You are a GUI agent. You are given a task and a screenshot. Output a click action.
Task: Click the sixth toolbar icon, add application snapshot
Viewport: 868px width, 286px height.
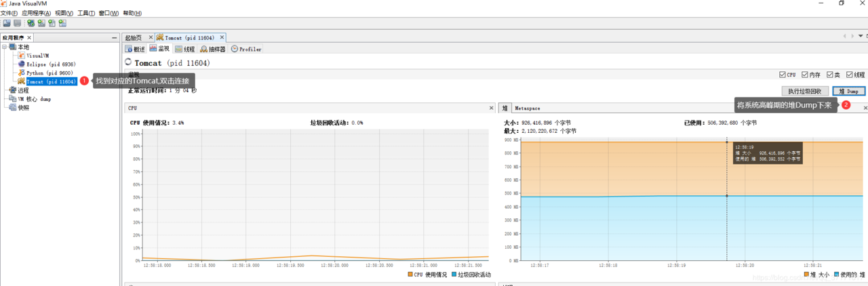point(62,23)
